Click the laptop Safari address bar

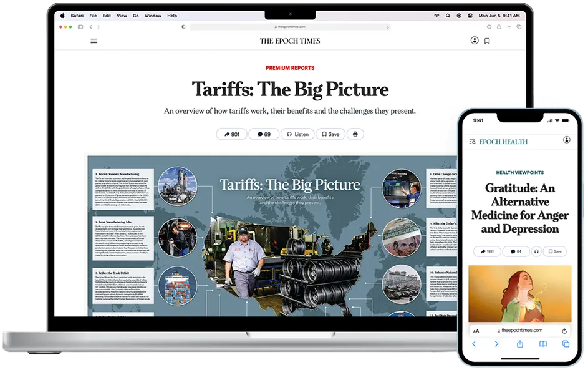(290, 27)
